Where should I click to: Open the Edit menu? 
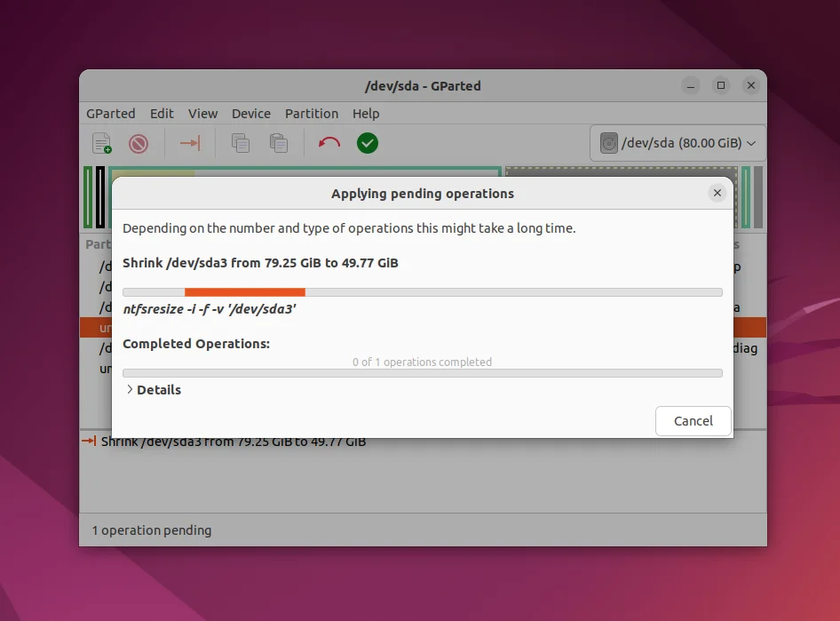(x=162, y=114)
